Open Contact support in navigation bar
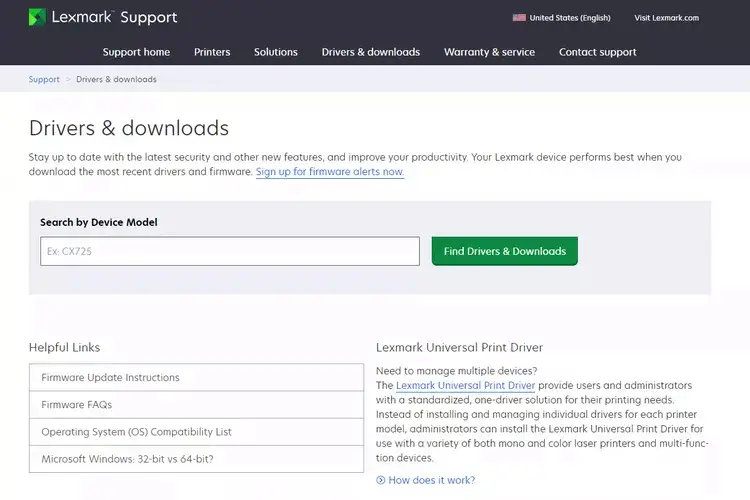750x500 pixels. [x=597, y=52]
